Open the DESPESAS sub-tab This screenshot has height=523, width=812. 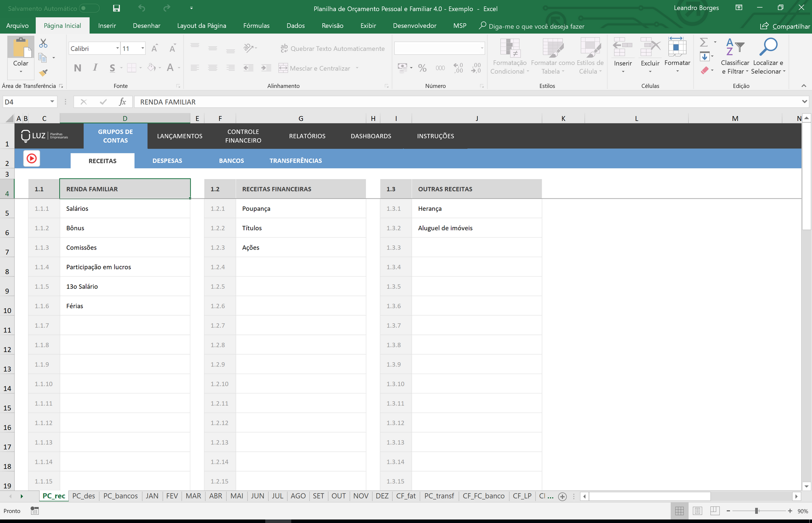tap(167, 161)
